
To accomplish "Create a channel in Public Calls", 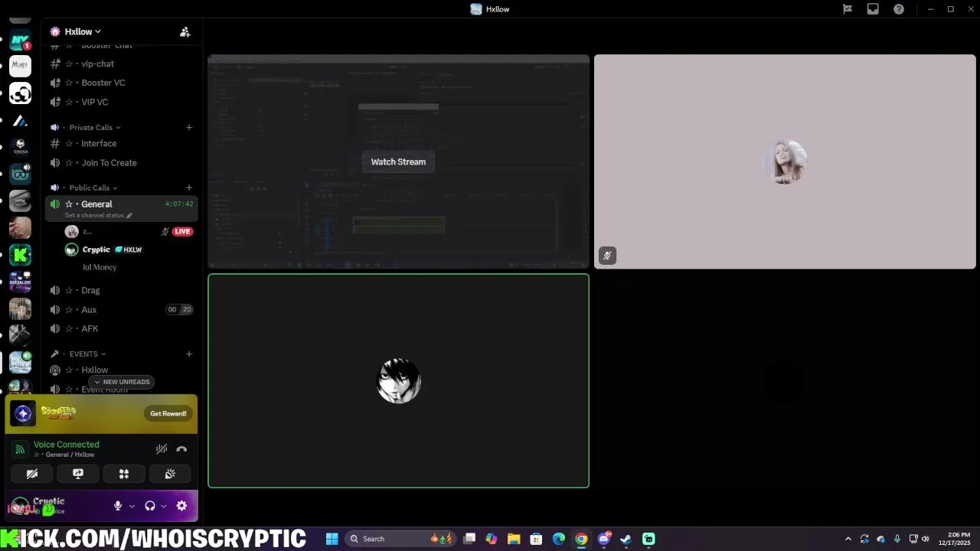I will (189, 187).
